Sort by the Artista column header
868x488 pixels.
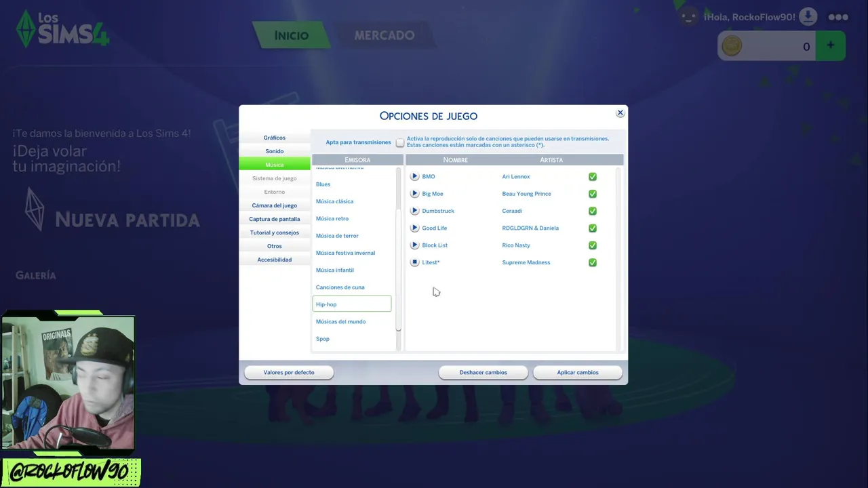(551, 160)
